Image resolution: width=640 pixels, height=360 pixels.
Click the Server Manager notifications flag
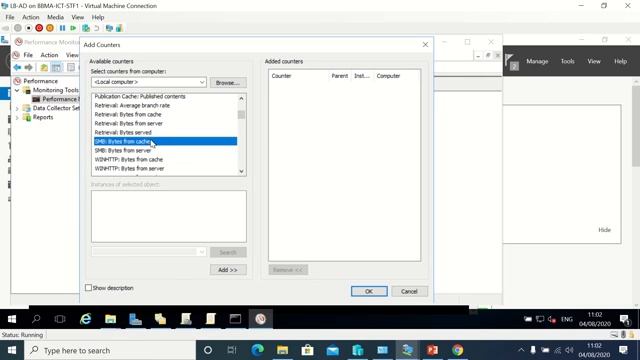(511, 62)
